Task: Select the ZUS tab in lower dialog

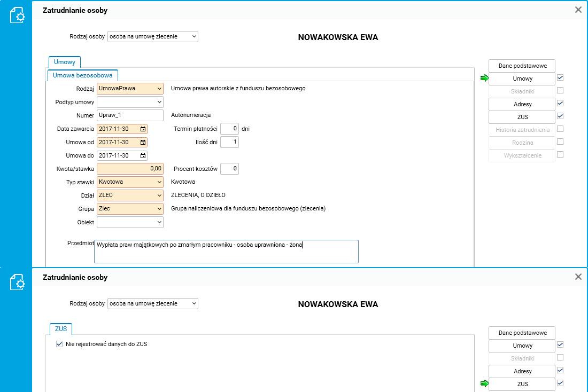Action: pyautogui.click(x=61, y=328)
